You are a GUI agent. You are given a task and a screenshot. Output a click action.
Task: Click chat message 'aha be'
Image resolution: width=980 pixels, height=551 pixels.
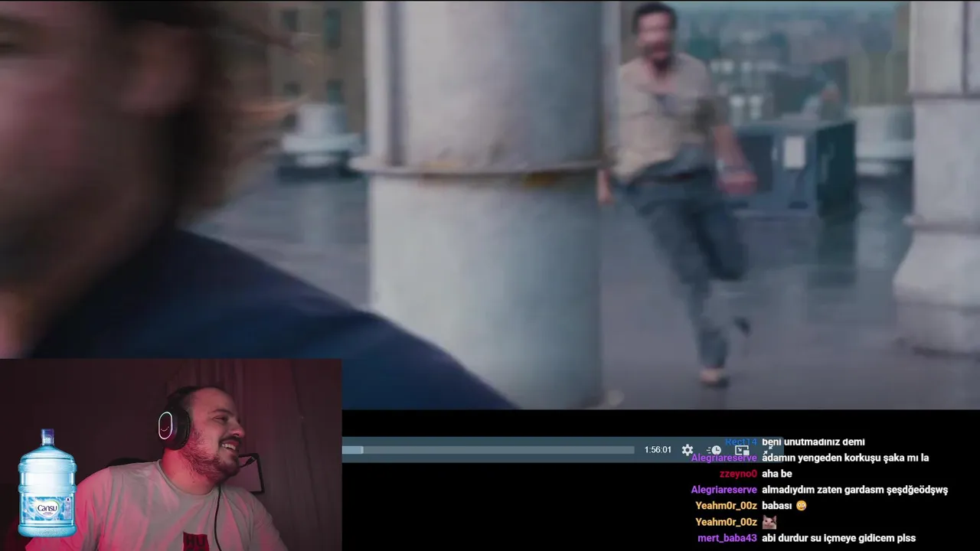776,474
